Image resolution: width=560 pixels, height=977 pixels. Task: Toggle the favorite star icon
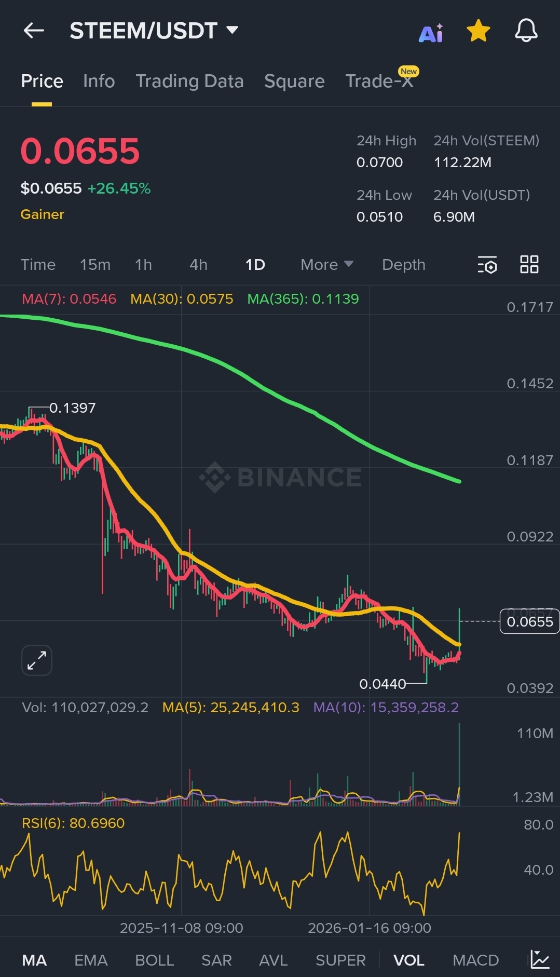[x=478, y=31]
